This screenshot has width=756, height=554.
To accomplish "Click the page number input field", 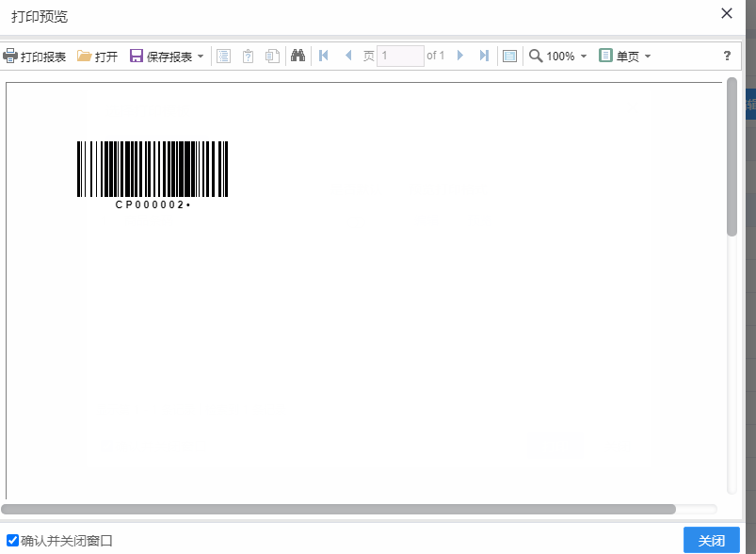I will click(x=400, y=56).
